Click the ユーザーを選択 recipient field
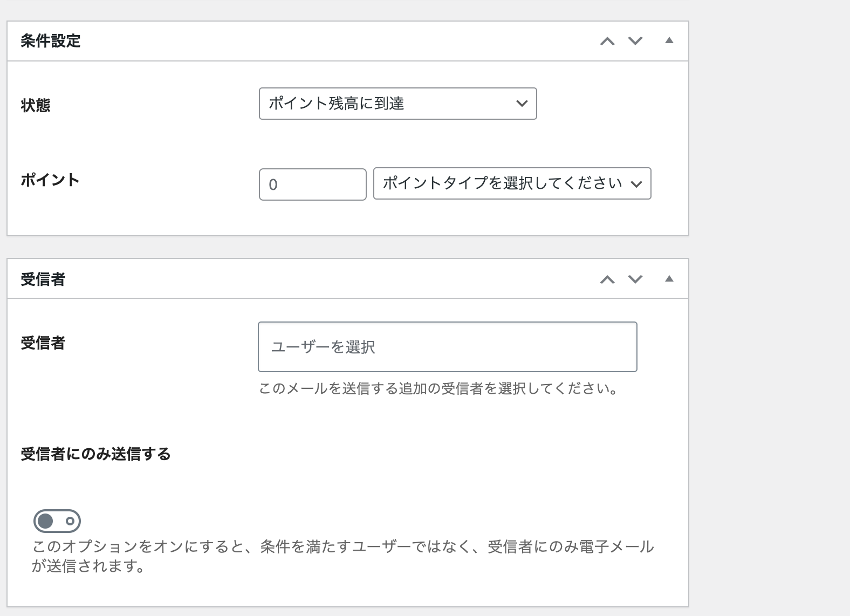 tap(447, 347)
